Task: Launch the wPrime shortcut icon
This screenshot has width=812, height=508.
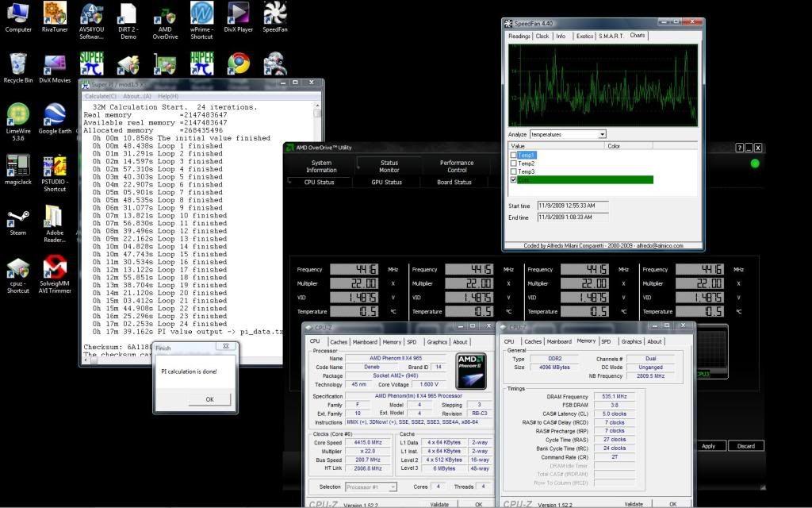Action: pos(201,13)
